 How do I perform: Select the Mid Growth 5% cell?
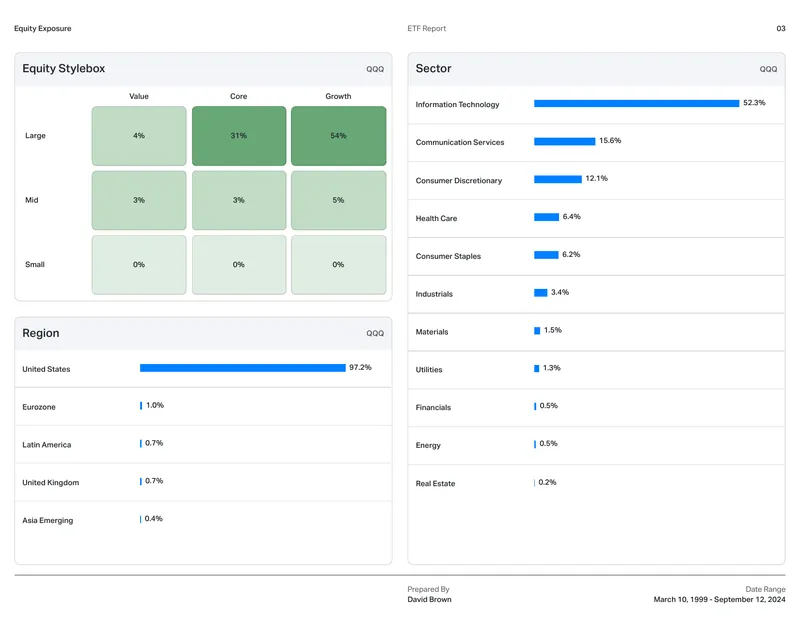(x=338, y=200)
